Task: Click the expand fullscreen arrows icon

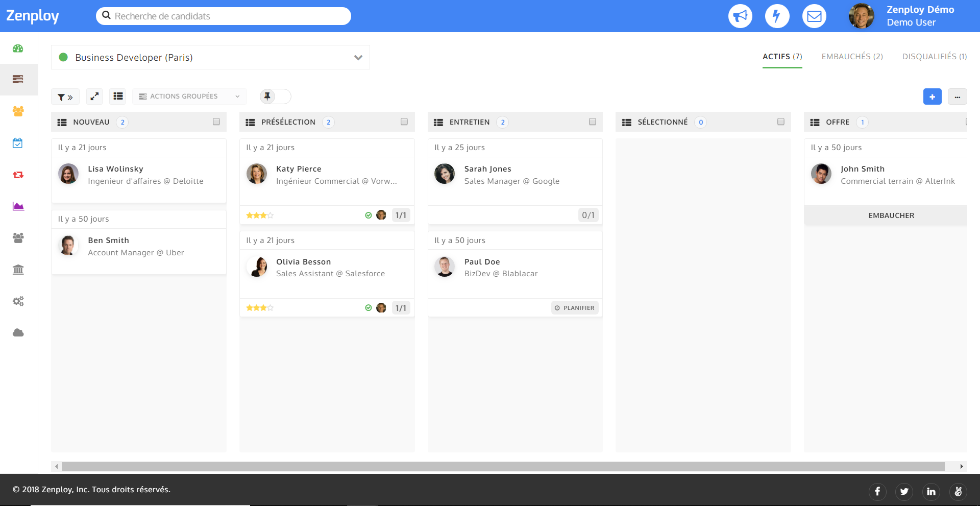Action: [x=94, y=96]
